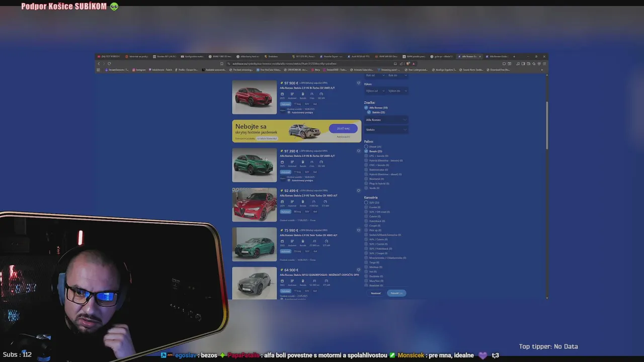
Task: Open the red Stelvio thumbnail at 97 900 €
Action: point(254,97)
